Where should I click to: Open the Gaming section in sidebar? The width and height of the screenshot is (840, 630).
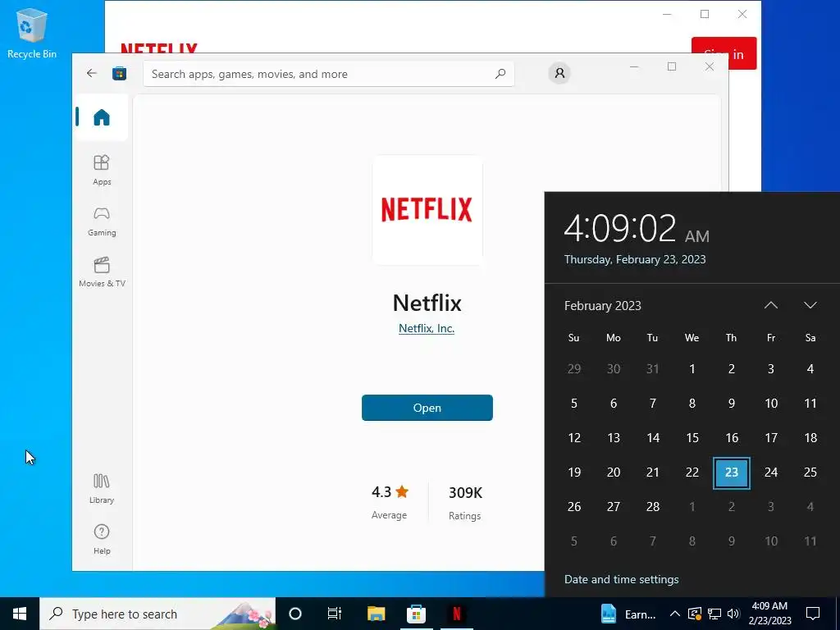click(102, 221)
